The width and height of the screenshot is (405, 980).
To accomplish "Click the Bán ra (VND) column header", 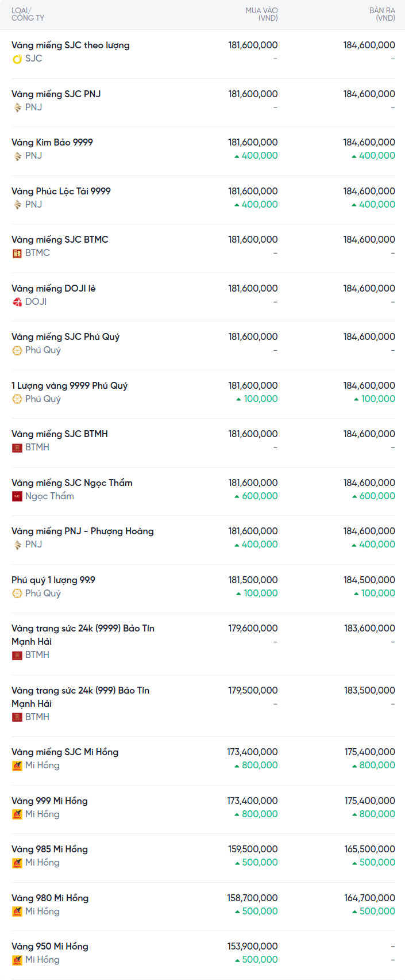I will [382, 14].
